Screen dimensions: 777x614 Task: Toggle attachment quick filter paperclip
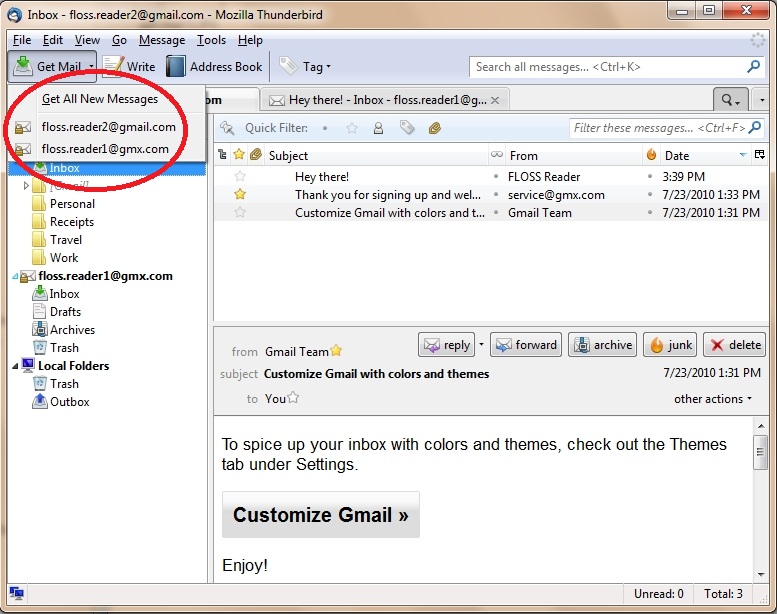pos(435,128)
